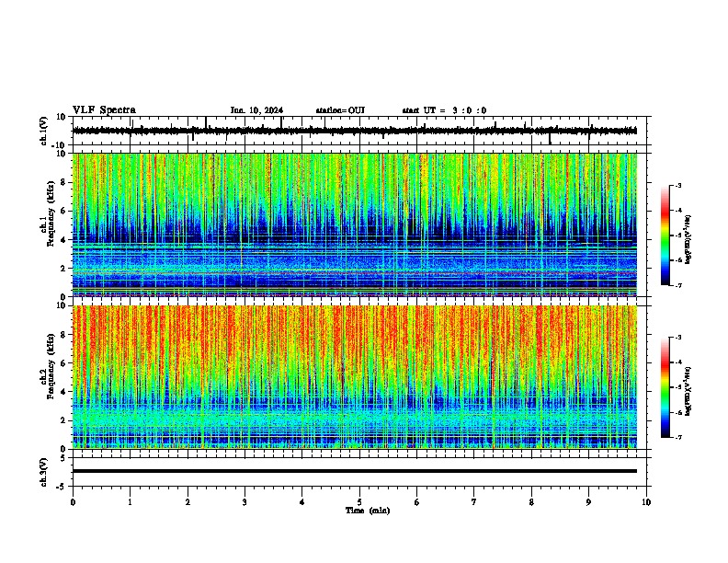Click inside the ch.2 frequency spectrogram
The width and height of the screenshot is (728, 563).
click(x=355, y=377)
